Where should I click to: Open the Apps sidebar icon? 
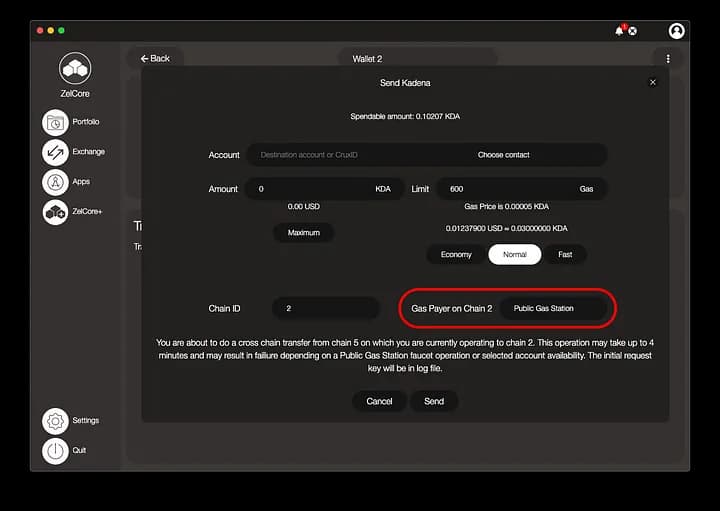coord(55,182)
